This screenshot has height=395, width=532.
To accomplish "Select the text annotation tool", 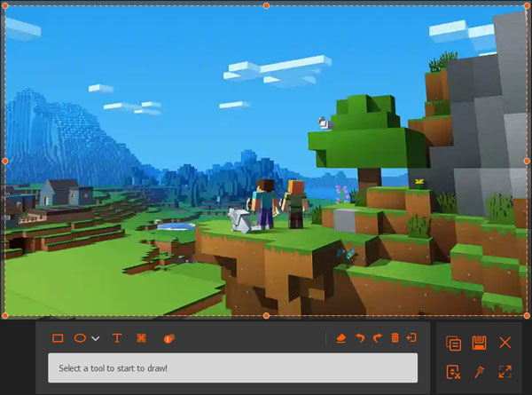I will click(117, 338).
